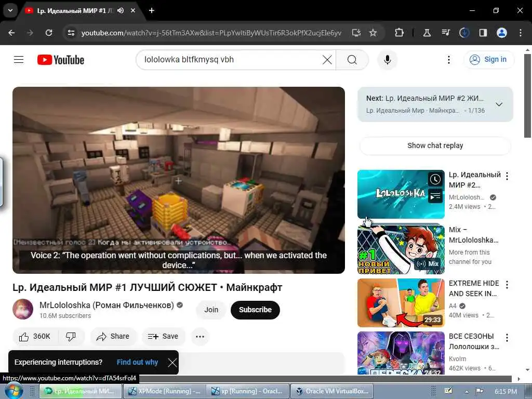Open more actions ellipsis under video
532x399 pixels.
[x=200, y=336]
